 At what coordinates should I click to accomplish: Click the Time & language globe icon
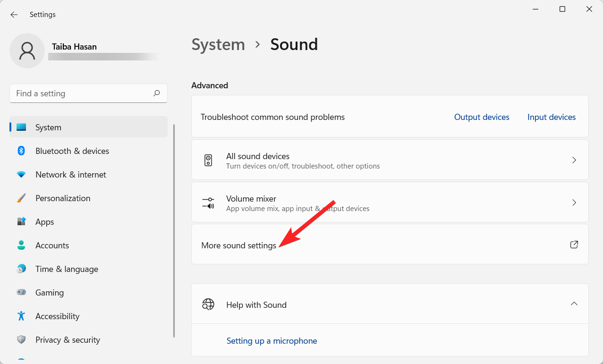click(21, 269)
